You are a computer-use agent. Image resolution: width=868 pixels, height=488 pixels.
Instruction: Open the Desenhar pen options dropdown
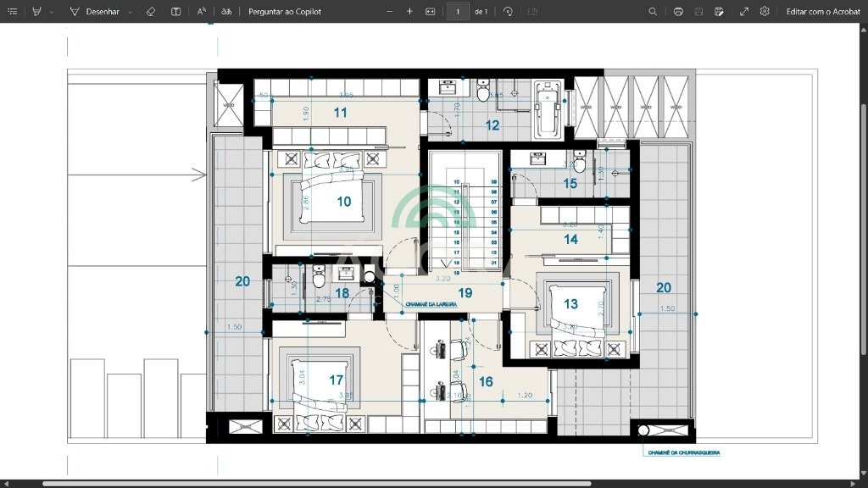coord(129,12)
